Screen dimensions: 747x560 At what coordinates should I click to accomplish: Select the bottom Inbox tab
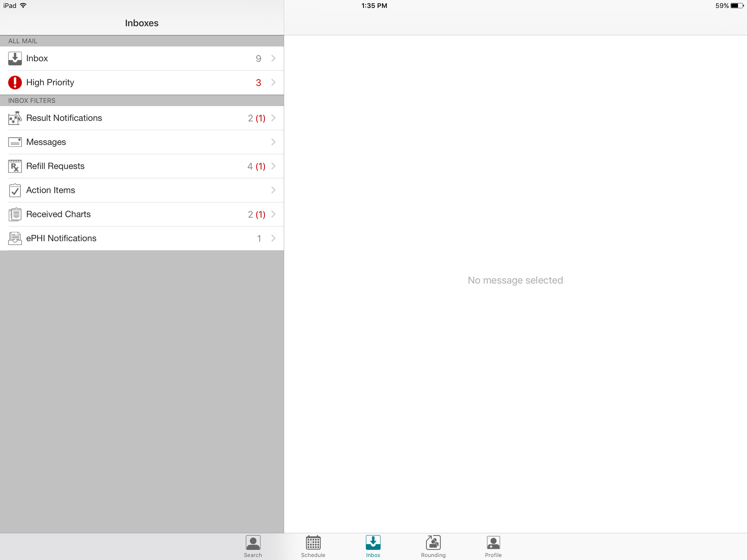373,546
